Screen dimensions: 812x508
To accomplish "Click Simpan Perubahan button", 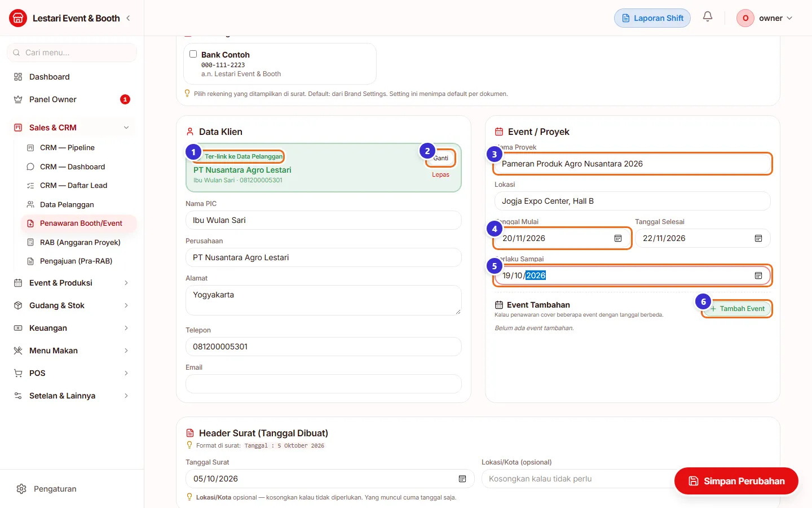I will click(736, 481).
